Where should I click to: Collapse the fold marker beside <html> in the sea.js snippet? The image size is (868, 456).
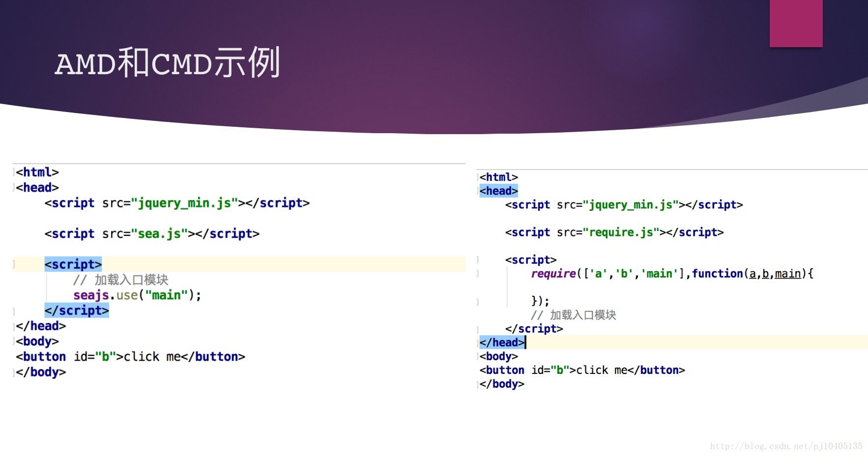[x=14, y=172]
